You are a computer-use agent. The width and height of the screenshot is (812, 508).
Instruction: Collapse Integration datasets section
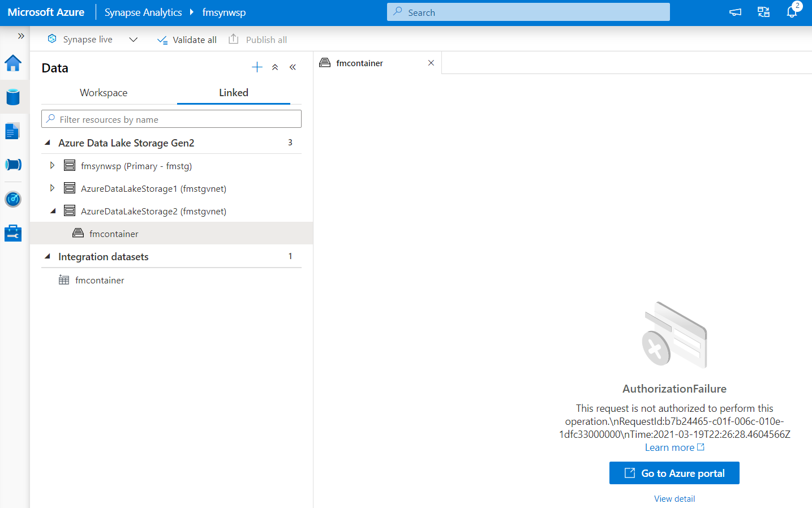48,256
